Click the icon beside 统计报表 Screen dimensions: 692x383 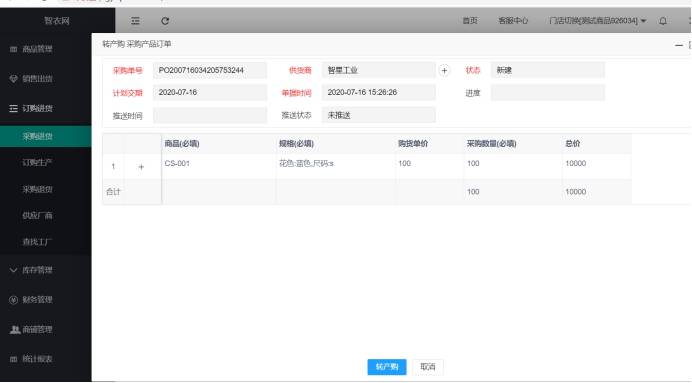[13, 359]
